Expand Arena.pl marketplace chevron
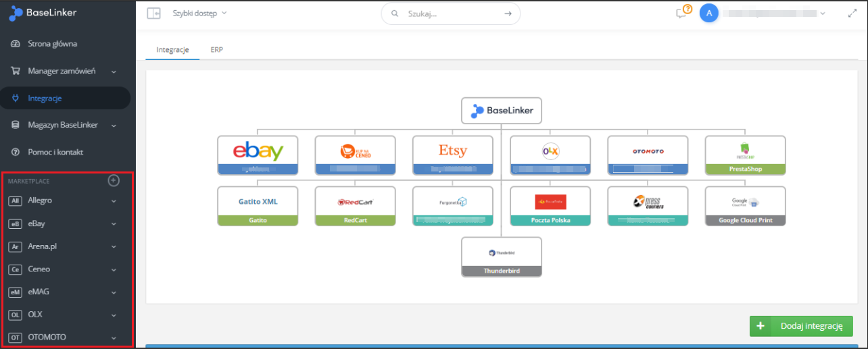The width and height of the screenshot is (868, 349). tap(114, 247)
